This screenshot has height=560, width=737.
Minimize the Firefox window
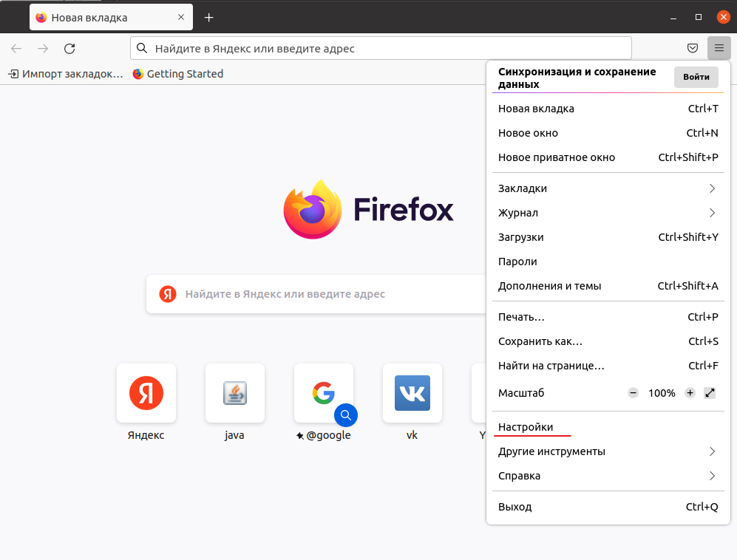(x=673, y=18)
